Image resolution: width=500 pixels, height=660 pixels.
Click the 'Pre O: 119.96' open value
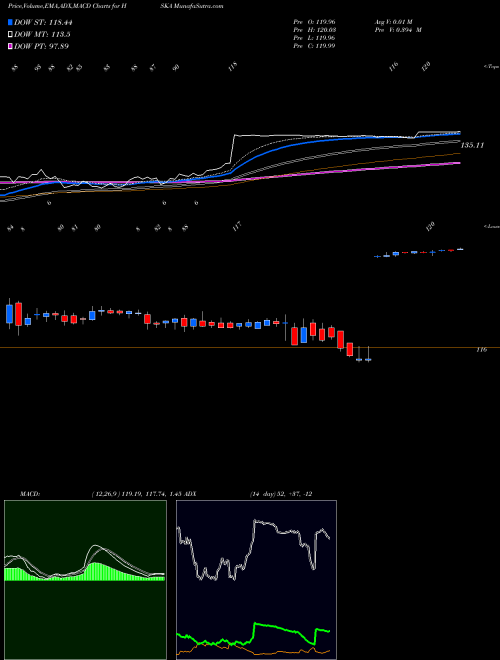(x=314, y=22)
